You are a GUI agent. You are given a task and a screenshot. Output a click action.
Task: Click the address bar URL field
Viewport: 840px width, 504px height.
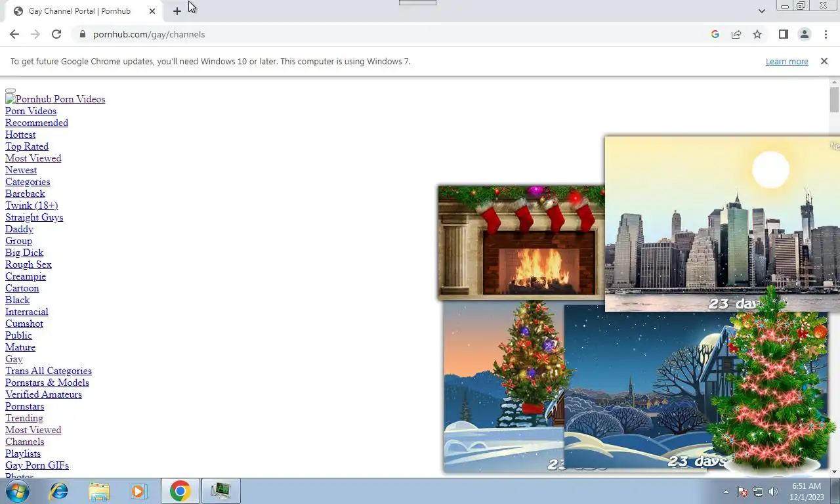click(x=394, y=34)
